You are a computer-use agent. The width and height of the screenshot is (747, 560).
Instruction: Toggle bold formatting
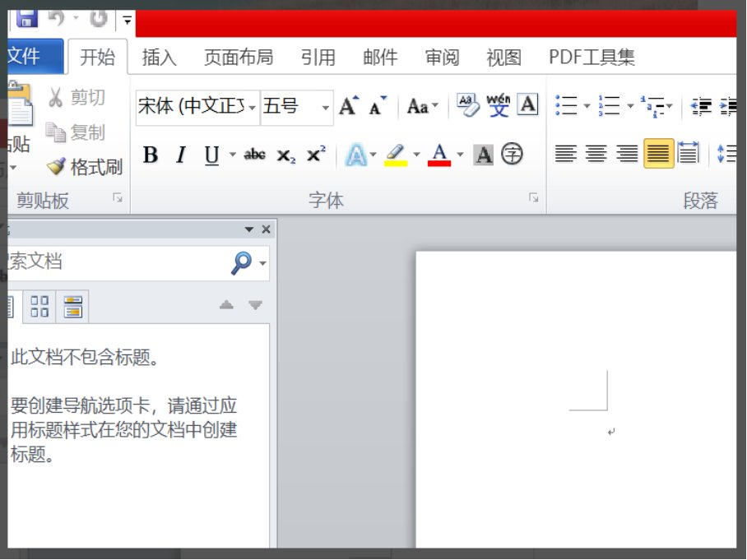151,155
